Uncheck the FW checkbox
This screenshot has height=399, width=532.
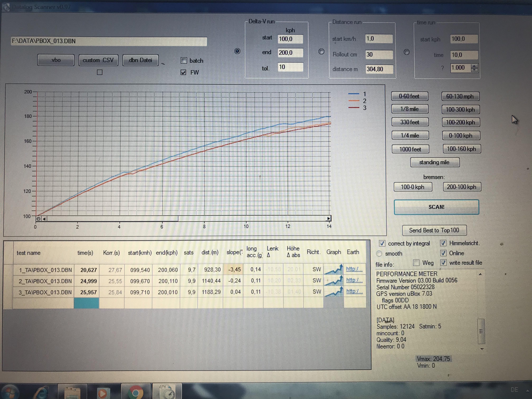(x=184, y=72)
